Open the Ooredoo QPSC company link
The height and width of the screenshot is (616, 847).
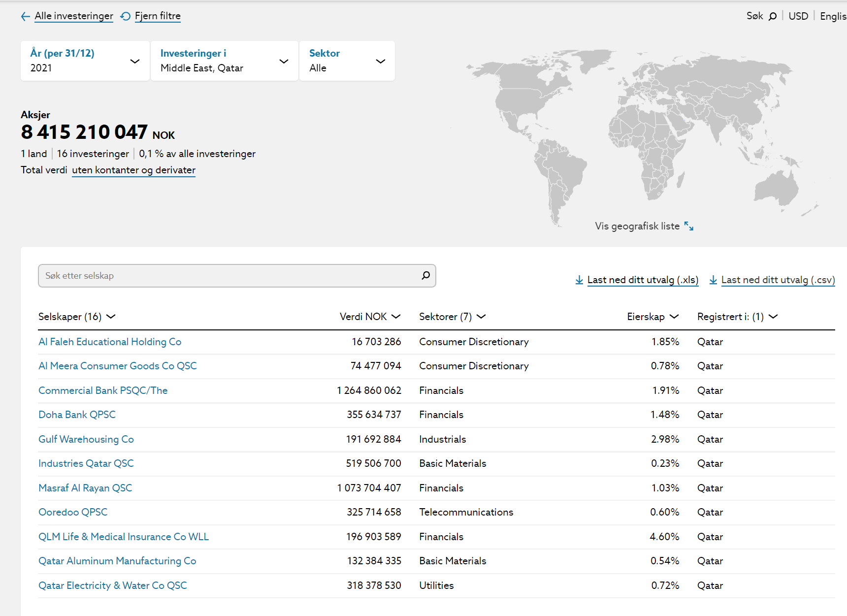click(x=73, y=512)
